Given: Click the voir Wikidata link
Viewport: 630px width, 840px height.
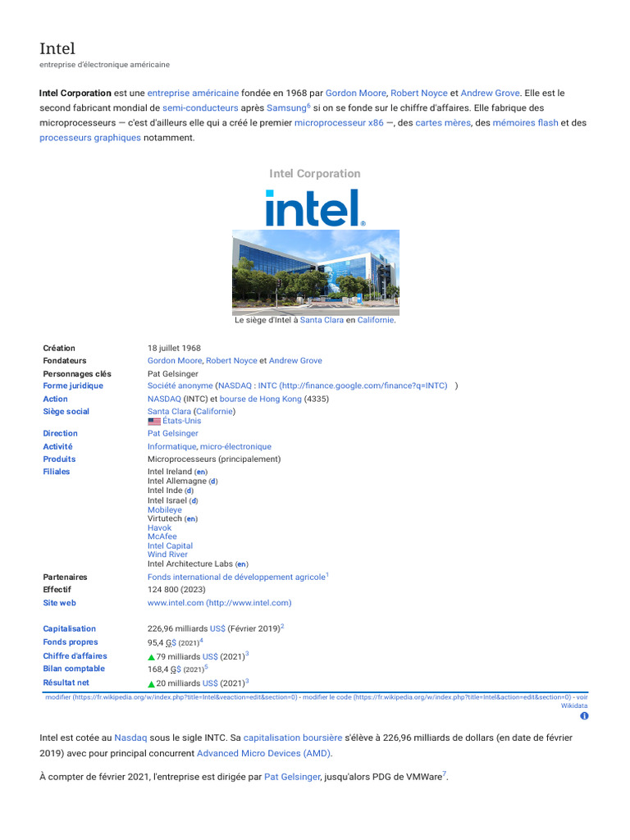Looking at the screenshot, I should point(575,705).
